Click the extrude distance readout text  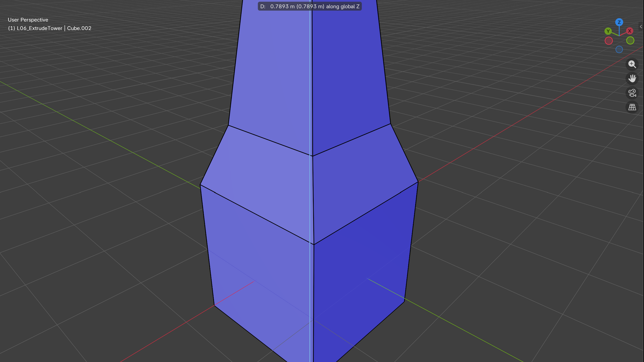pos(310,6)
